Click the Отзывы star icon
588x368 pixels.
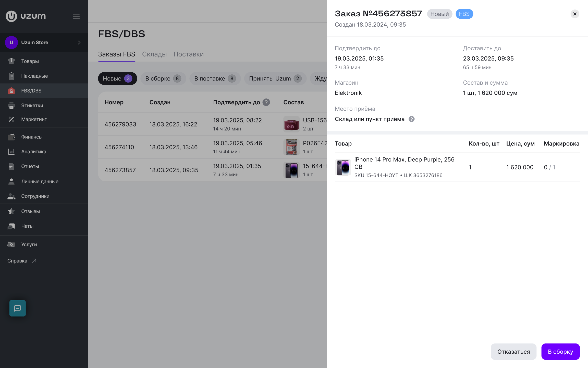pyautogui.click(x=11, y=211)
